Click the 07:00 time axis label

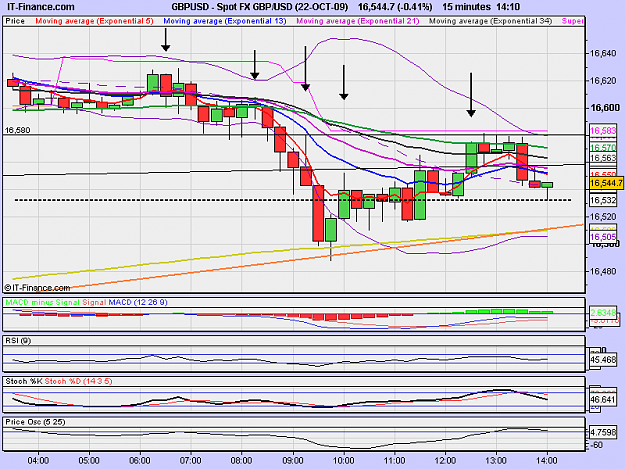coord(191,461)
